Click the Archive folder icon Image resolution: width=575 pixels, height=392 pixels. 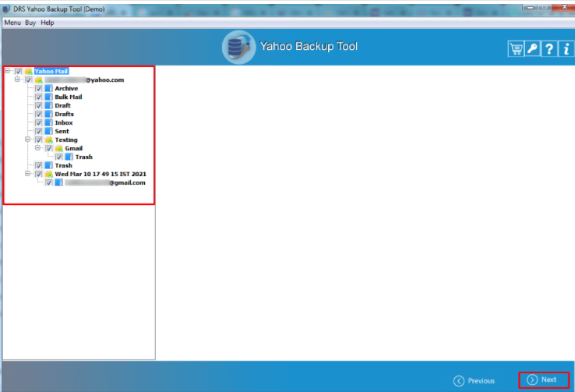pos(49,88)
